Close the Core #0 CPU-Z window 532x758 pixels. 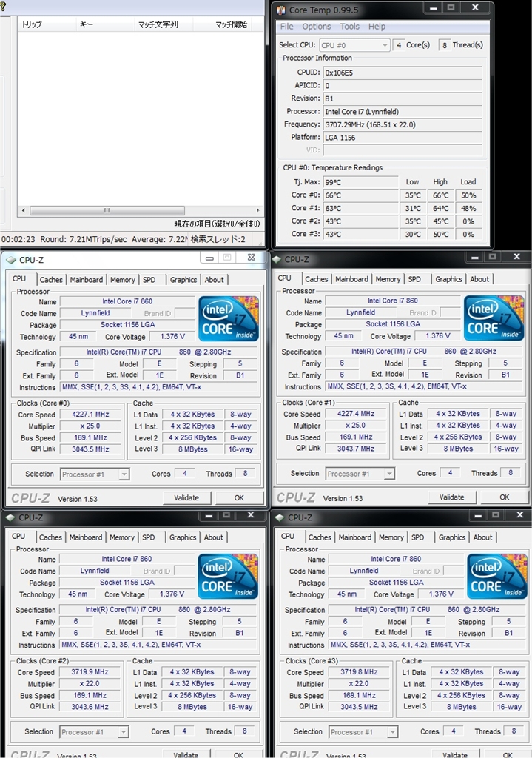coord(251,258)
